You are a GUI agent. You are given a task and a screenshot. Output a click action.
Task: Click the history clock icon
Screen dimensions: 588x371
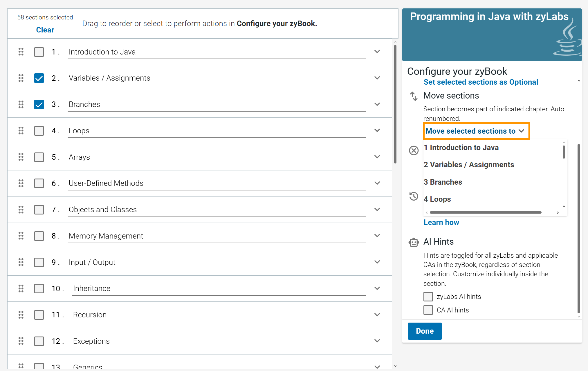coord(414,196)
